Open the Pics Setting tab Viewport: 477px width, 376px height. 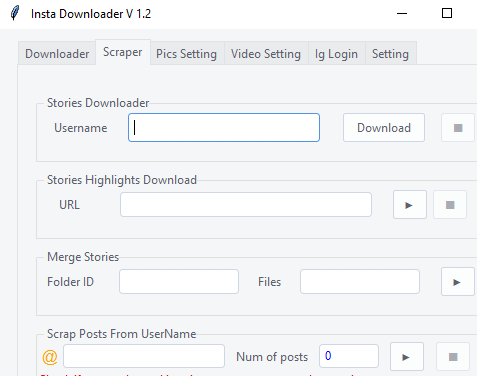[186, 53]
